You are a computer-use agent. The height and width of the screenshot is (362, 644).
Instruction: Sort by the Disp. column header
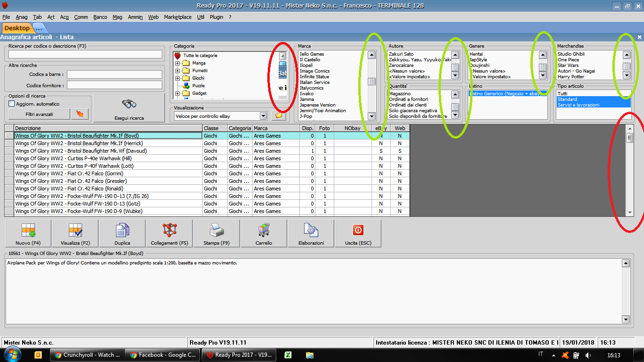pyautogui.click(x=307, y=128)
